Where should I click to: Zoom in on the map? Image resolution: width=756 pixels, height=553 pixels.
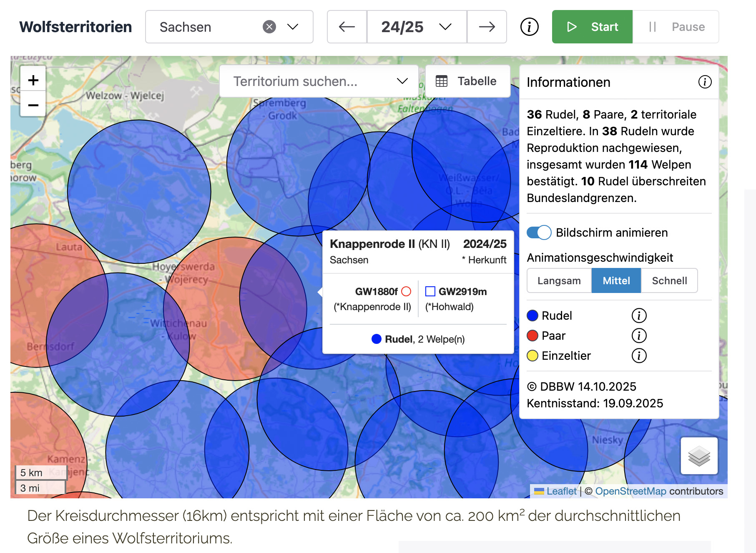(33, 80)
